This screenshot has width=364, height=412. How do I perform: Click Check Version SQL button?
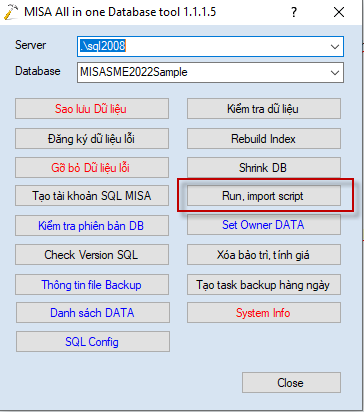[92, 255]
